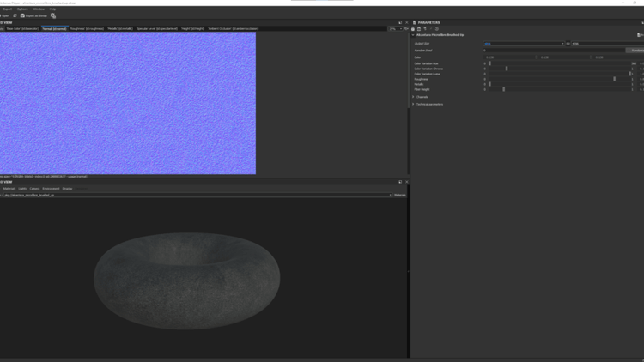
Task: Click the Roughness slider track
Action: (558, 79)
